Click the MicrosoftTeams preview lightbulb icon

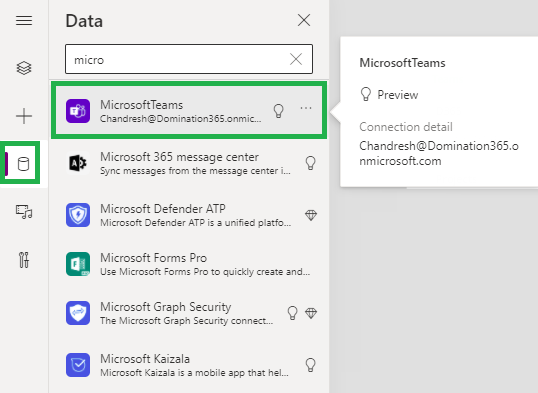coord(278,111)
